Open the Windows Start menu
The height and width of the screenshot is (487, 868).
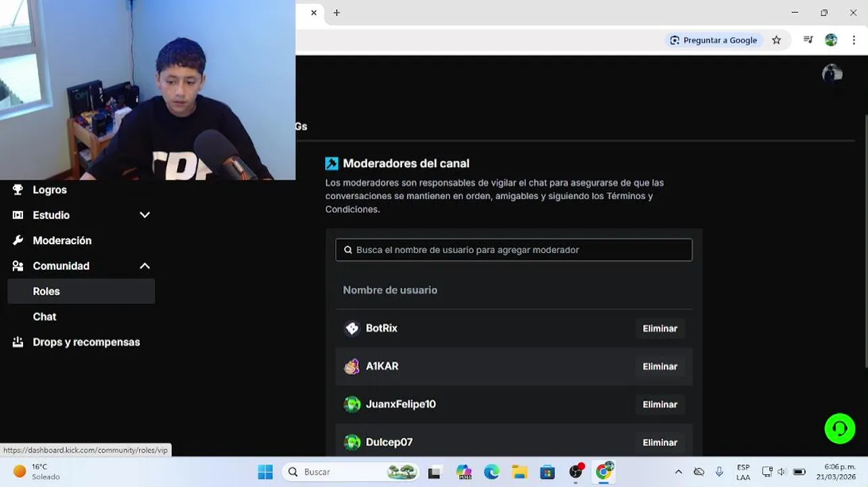[x=265, y=472]
